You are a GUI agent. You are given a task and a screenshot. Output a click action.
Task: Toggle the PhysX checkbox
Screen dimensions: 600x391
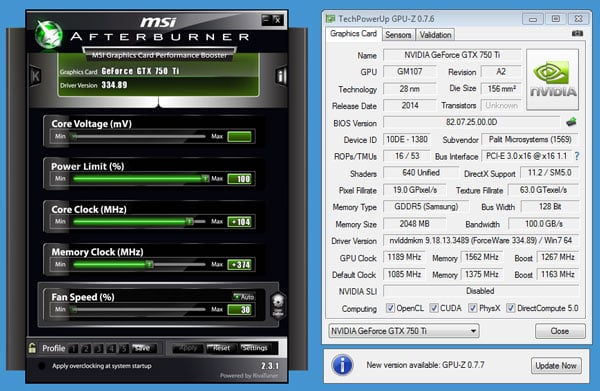click(473, 308)
